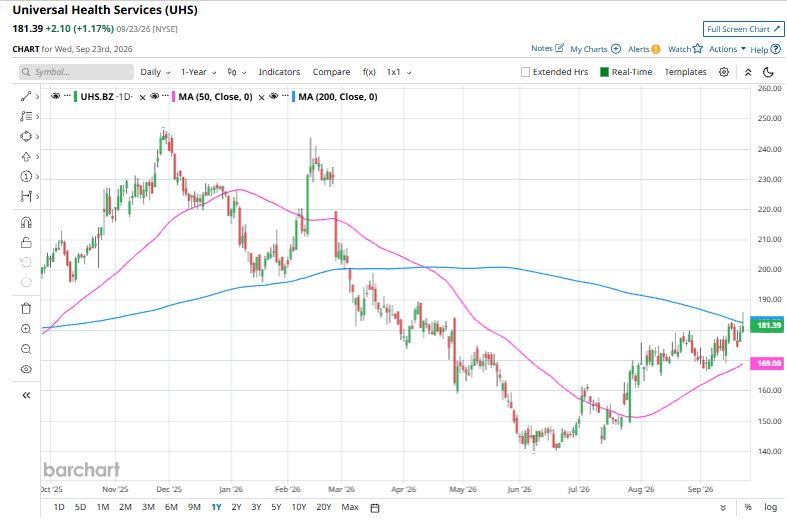Activate the magnet snap tool
This screenshot has height=522, width=787.
click(x=26, y=222)
